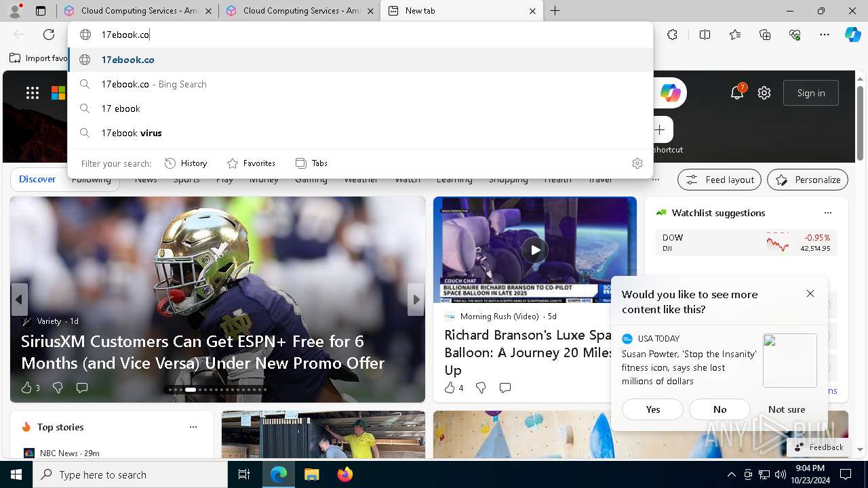Open the tab actions menu icon

pyautogui.click(x=41, y=11)
